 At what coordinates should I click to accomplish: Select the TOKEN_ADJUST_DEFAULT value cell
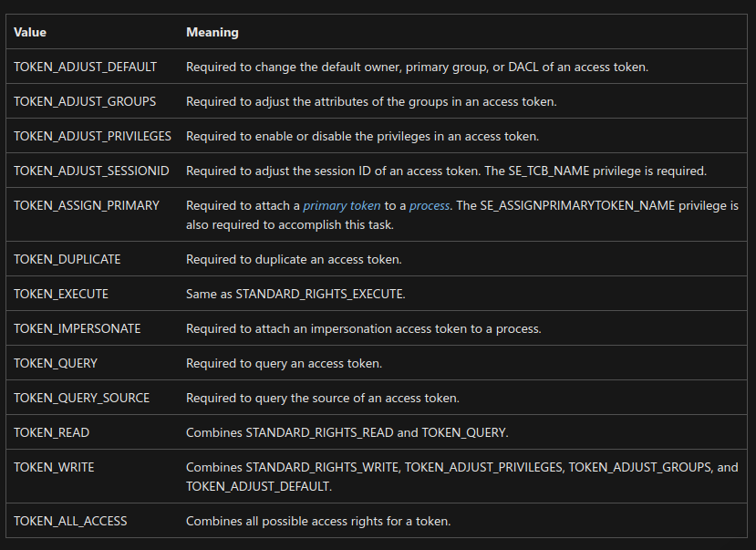(86, 67)
